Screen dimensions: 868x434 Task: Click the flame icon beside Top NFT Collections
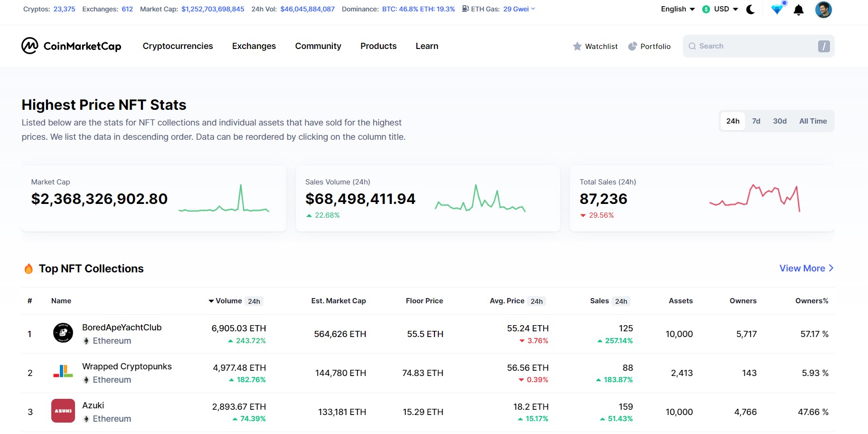click(28, 269)
